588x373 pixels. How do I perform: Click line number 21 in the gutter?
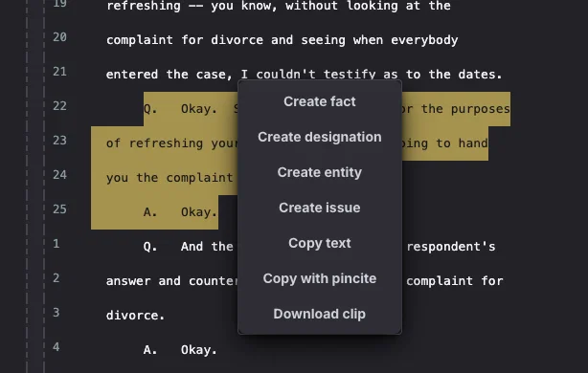click(x=59, y=72)
